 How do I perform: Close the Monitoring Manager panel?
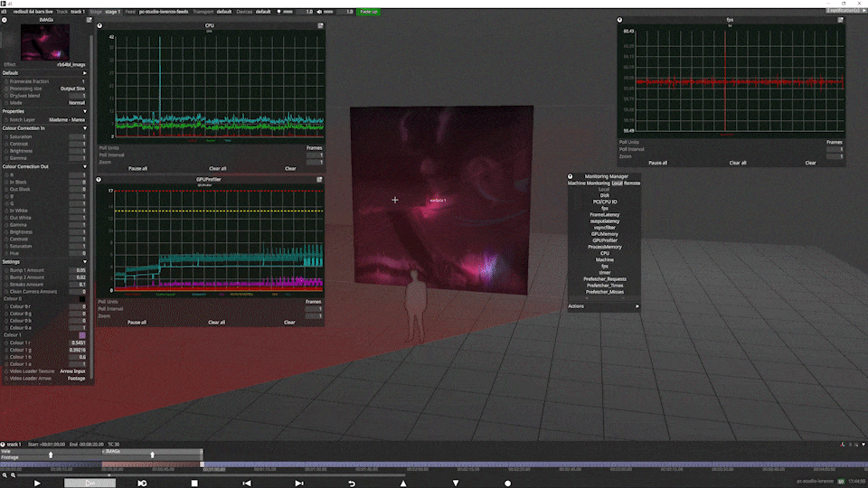(x=571, y=176)
